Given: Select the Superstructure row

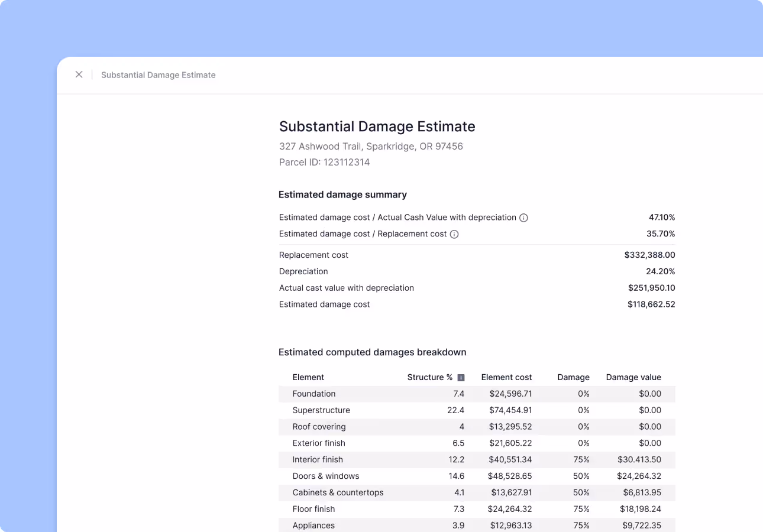Looking at the screenshot, I should [x=477, y=410].
